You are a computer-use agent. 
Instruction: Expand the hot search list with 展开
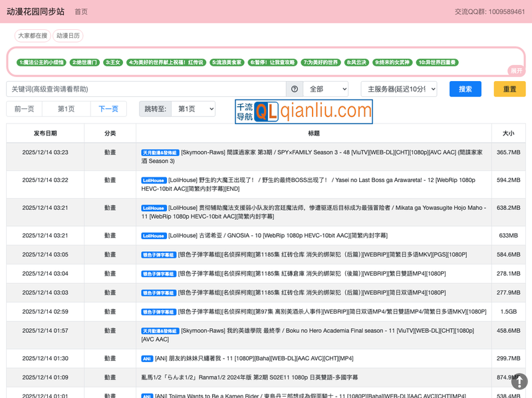click(x=516, y=70)
